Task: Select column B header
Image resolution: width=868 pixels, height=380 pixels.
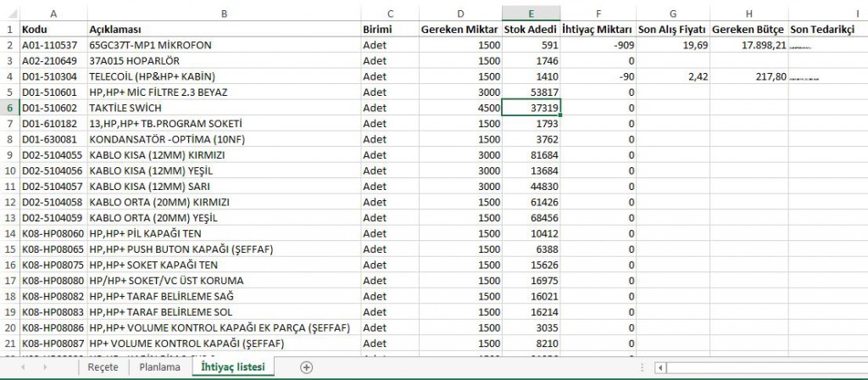Action: tap(223, 14)
